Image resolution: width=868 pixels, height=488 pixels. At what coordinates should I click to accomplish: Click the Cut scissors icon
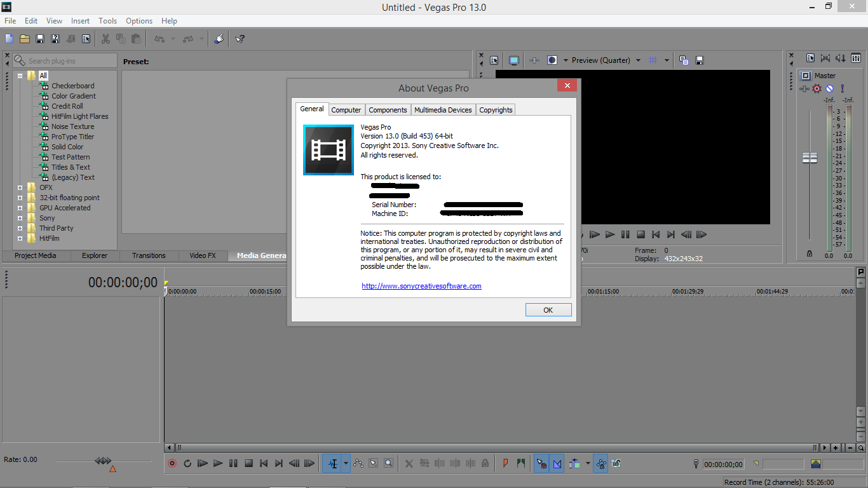pyautogui.click(x=105, y=39)
